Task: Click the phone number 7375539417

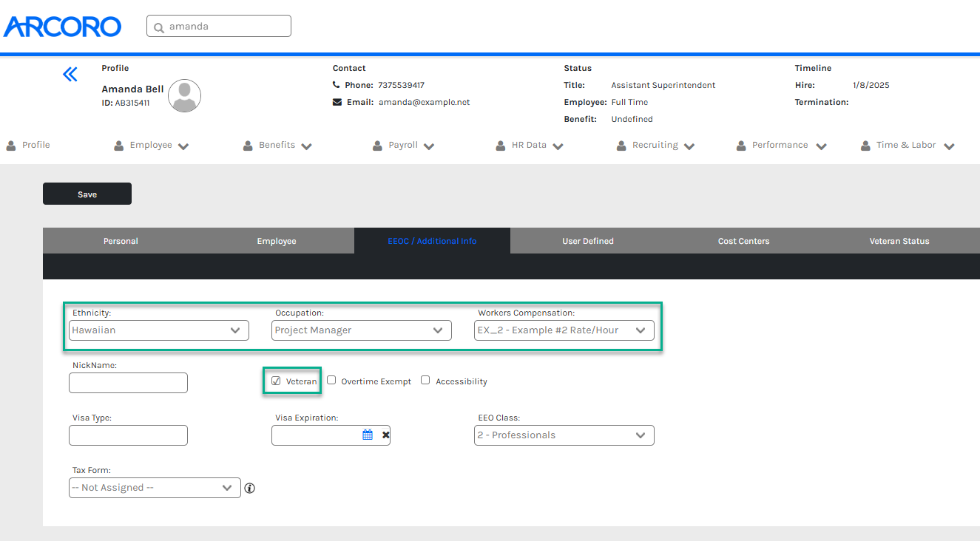Action: pyautogui.click(x=401, y=85)
